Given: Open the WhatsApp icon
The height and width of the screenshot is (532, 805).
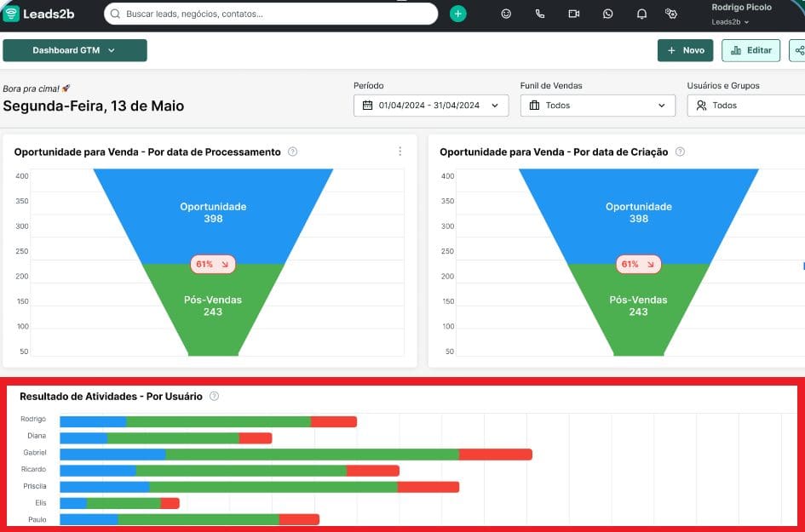Looking at the screenshot, I should pyautogui.click(x=608, y=14).
